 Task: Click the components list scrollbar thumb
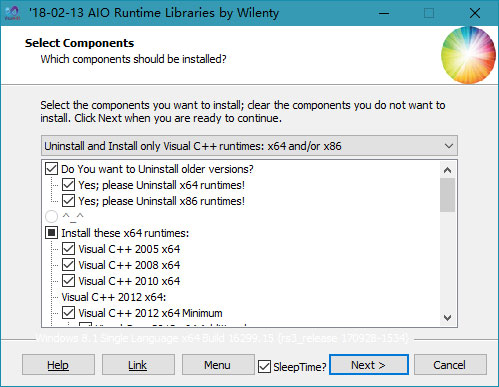point(447,195)
